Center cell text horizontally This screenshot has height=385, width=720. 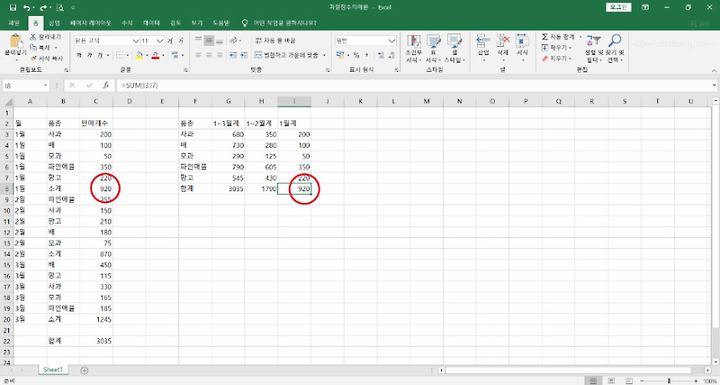209,55
